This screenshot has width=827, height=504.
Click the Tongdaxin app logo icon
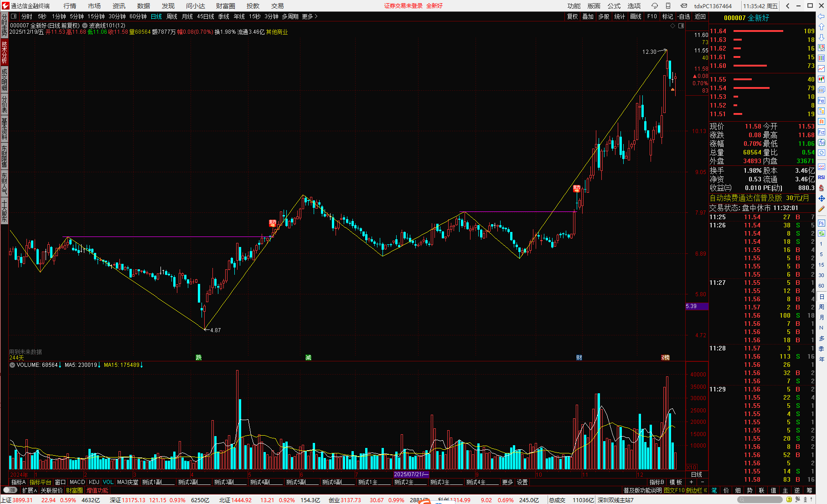[5, 5]
